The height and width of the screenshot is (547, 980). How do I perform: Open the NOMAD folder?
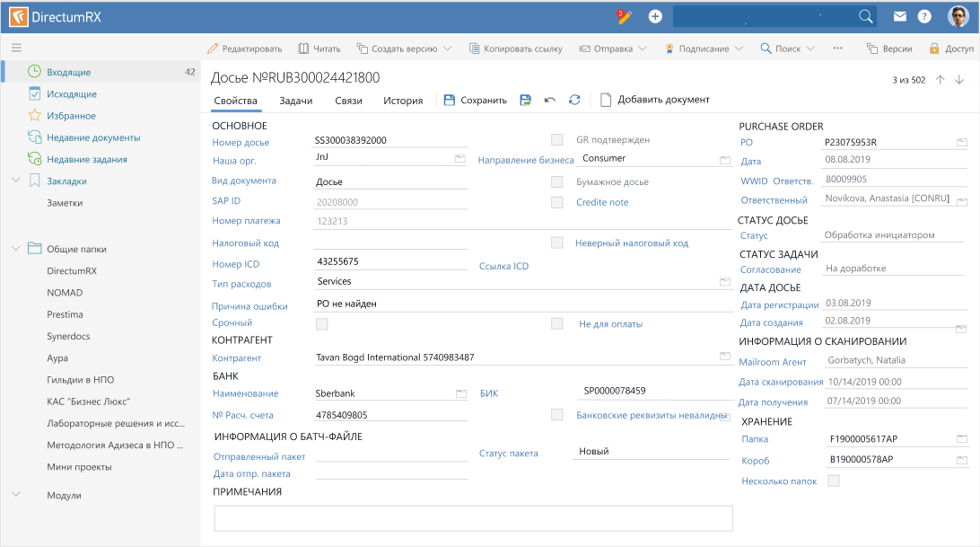(x=65, y=292)
